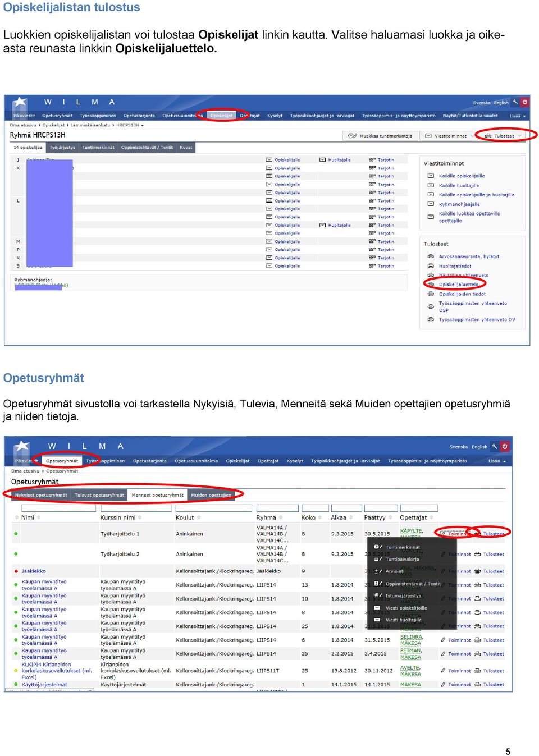Open Viestitoiminnot dropdown button
This screenshot has height=756, width=539.
[447, 136]
